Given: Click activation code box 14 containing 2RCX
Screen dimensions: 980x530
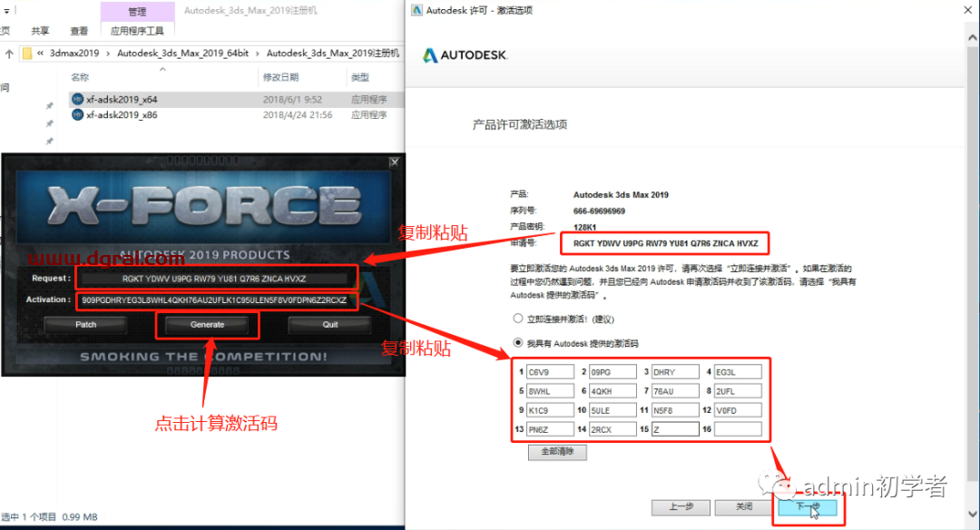Looking at the screenshot, I should [612, 429].
